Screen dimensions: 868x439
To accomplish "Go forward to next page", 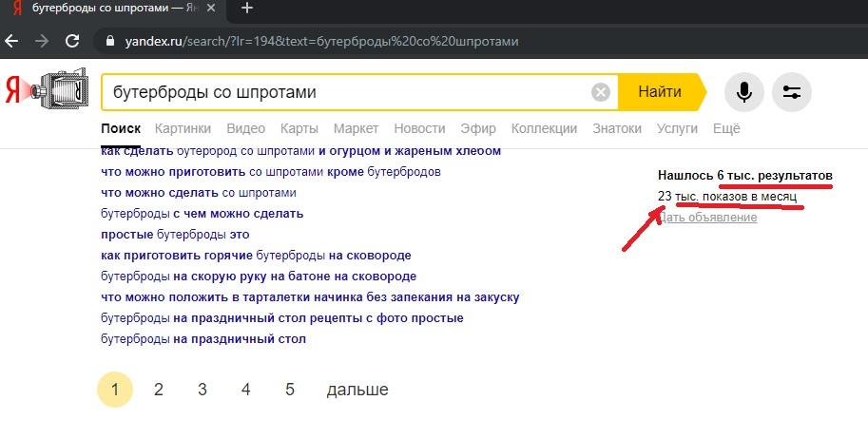I will point(42,41).
